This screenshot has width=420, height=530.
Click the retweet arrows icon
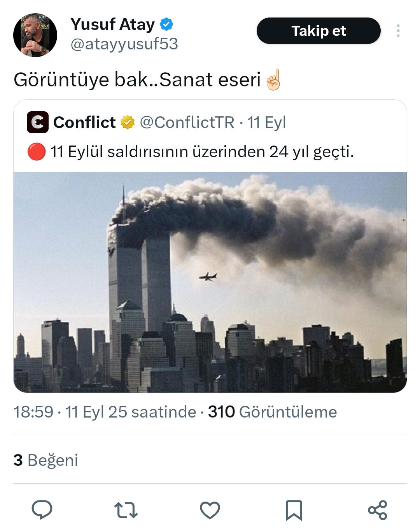click(126, 510)
